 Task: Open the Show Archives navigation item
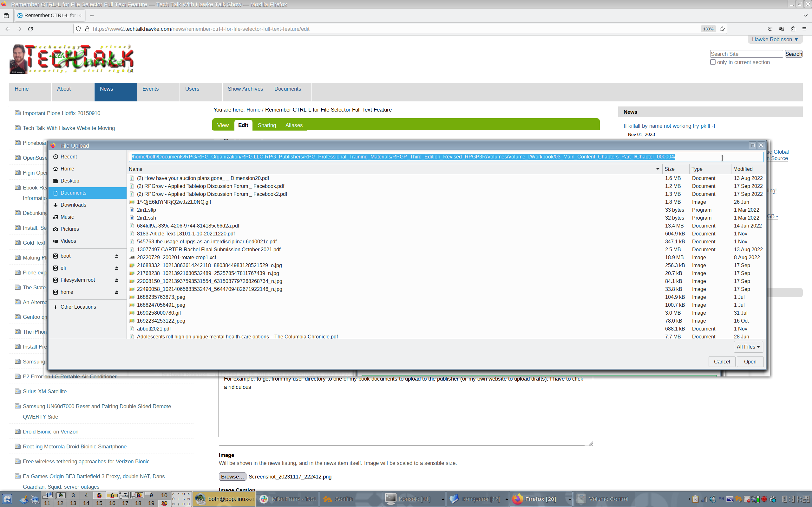[x=245, y=89]
